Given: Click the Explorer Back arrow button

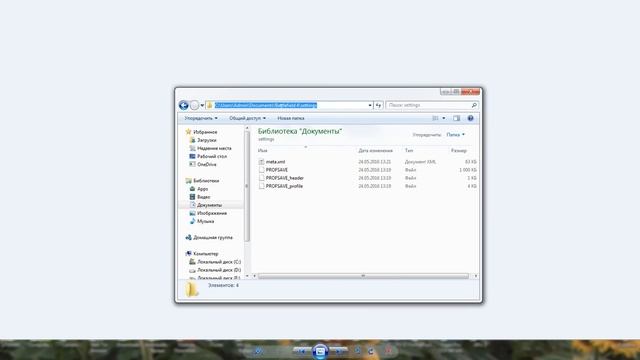Looking at the screenshot, I should (x=184, y=106).
